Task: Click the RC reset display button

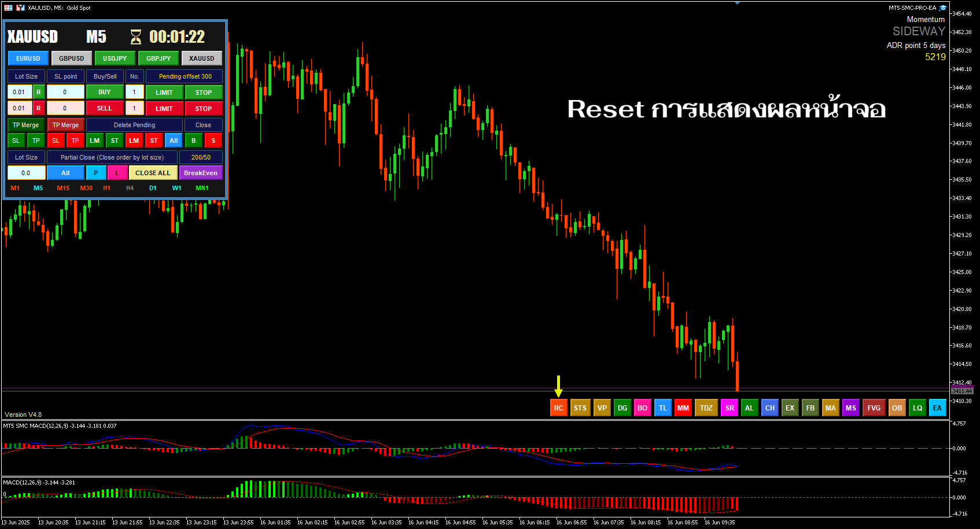Action: 558,408
